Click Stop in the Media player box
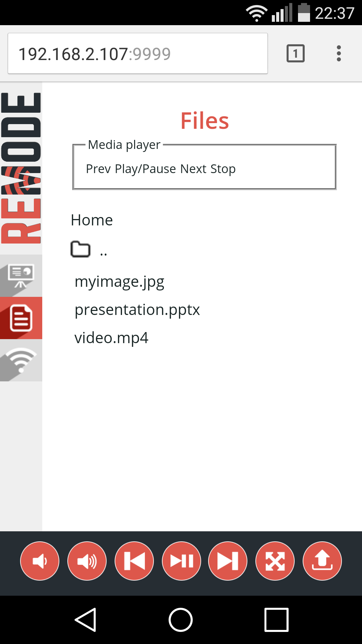Viewport: 362px width, 644px height. click(x=223, y=169)
